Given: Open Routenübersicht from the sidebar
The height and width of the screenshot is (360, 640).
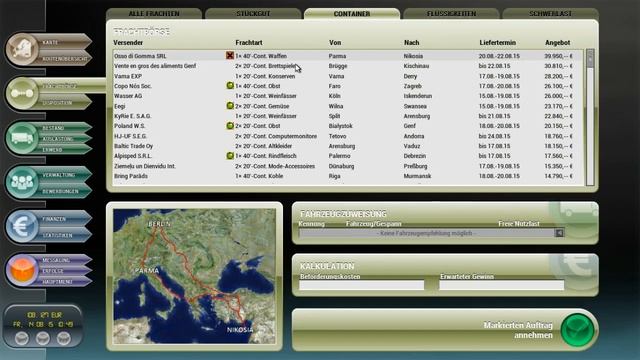Looking at the screenshot, I should coord(64,59).
